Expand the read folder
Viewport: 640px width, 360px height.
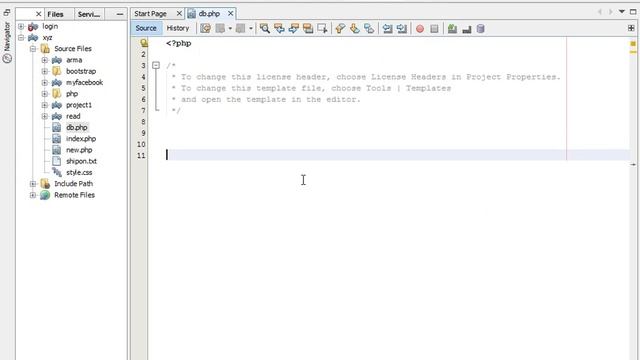tap(44, 116)
